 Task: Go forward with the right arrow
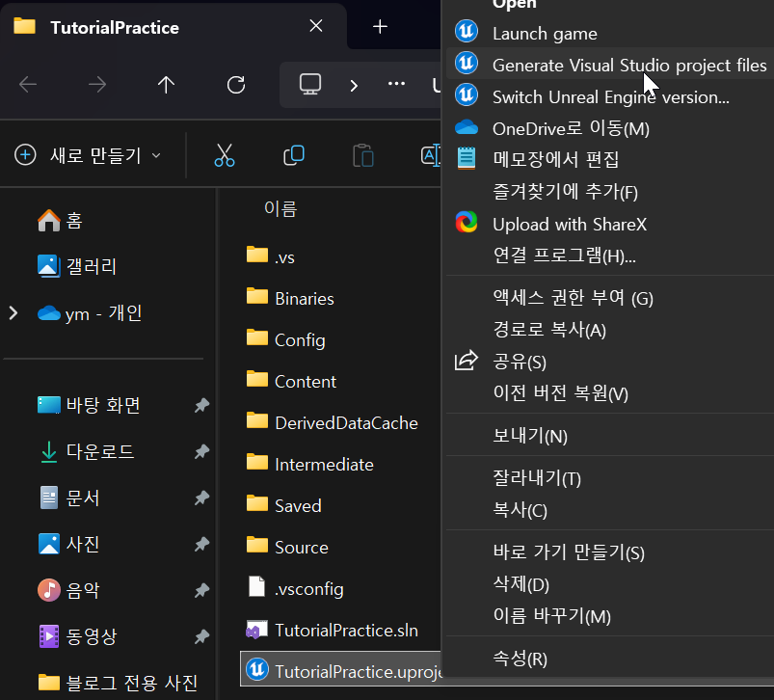97,85
